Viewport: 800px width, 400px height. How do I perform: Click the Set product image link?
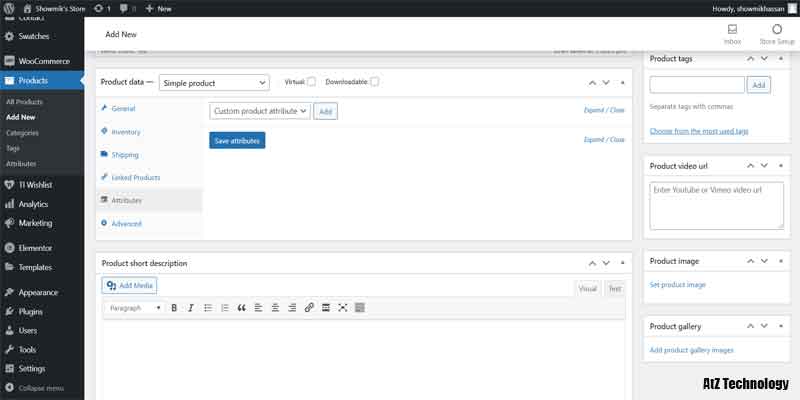[677, 285]
